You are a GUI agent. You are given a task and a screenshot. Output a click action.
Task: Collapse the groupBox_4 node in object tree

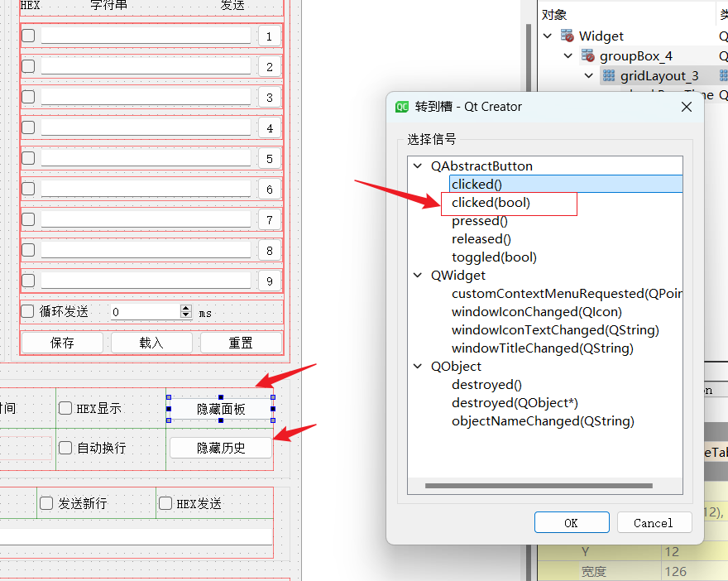(568, 55)
